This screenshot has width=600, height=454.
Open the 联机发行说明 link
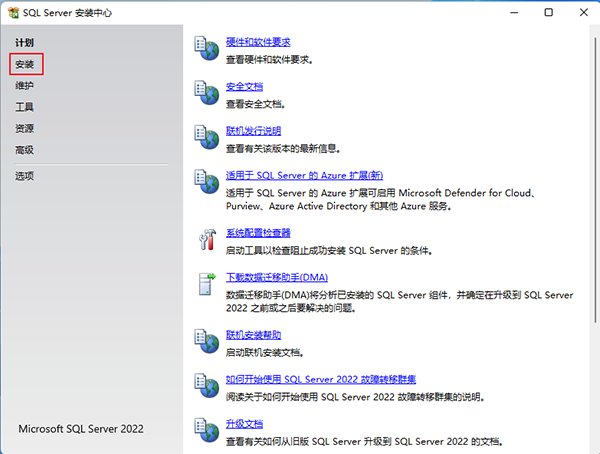253,131
